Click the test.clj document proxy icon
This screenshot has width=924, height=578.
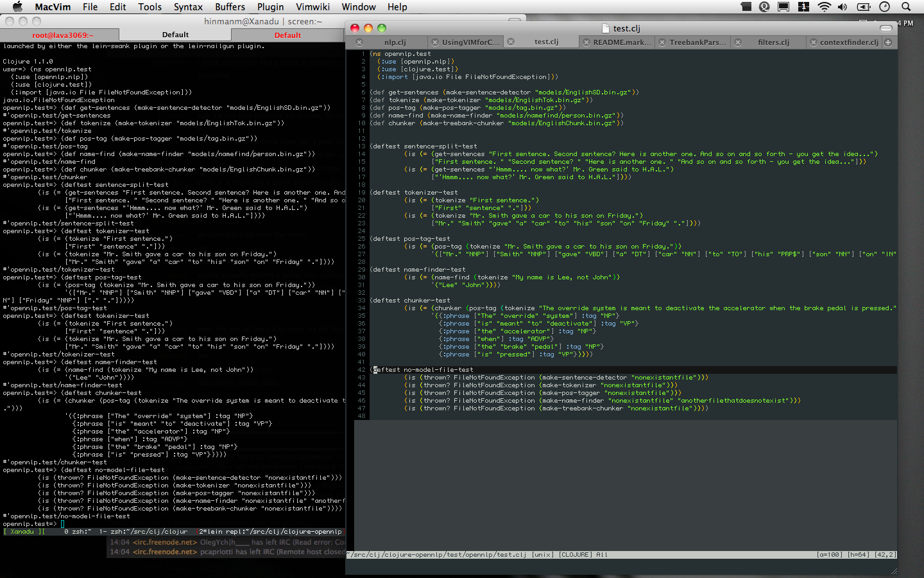point(606,28)
